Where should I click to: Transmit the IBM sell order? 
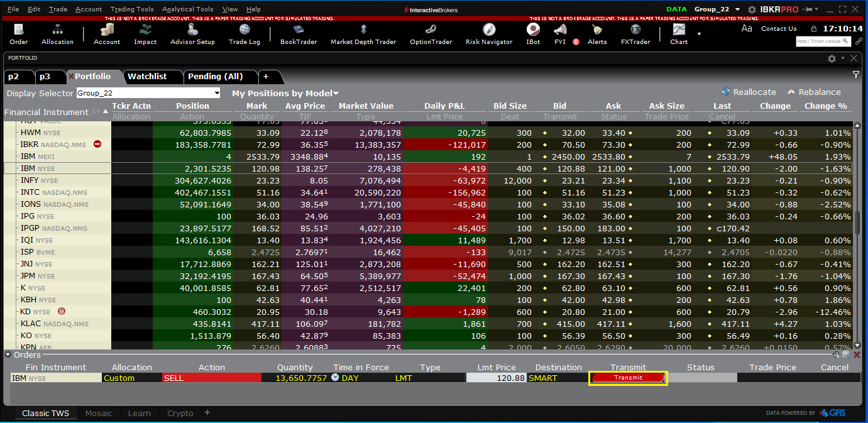pos(628,378)
